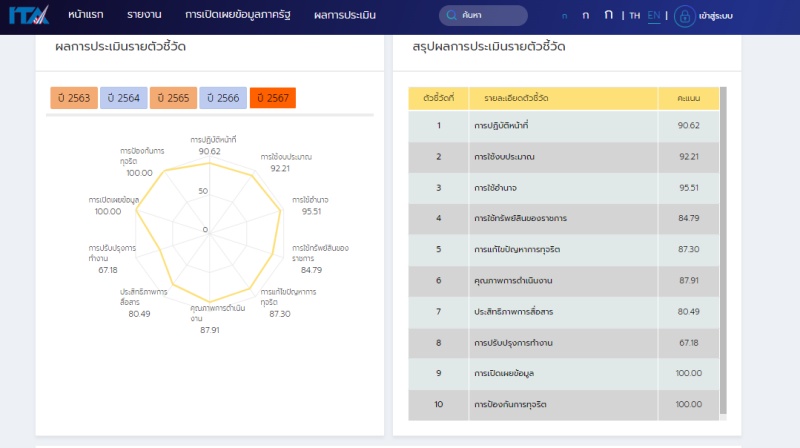Open the หน้าแรก menu
800x448 pixels.
[x=88, y=16]
